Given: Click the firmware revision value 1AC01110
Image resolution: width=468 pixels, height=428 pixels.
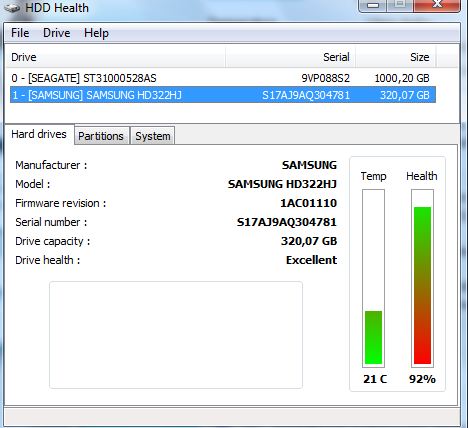Looking at the screenshot, I should pyautogui.click(x=308, y=203).
